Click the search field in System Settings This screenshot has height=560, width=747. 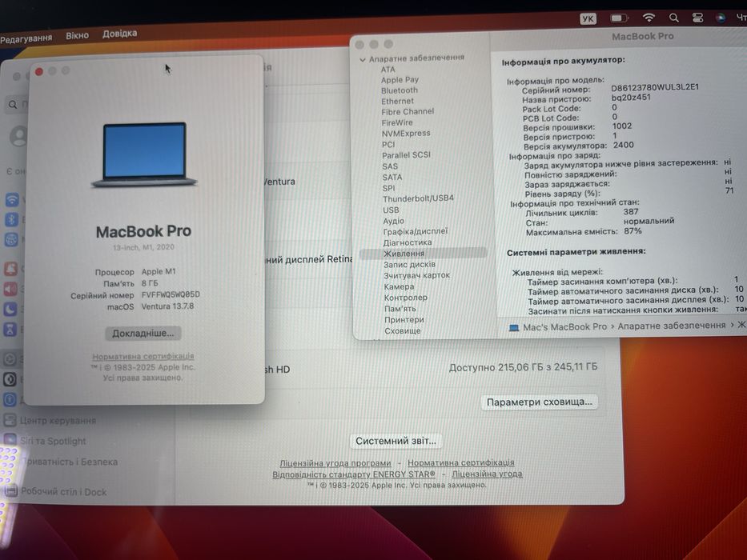[x=17, y=104]
